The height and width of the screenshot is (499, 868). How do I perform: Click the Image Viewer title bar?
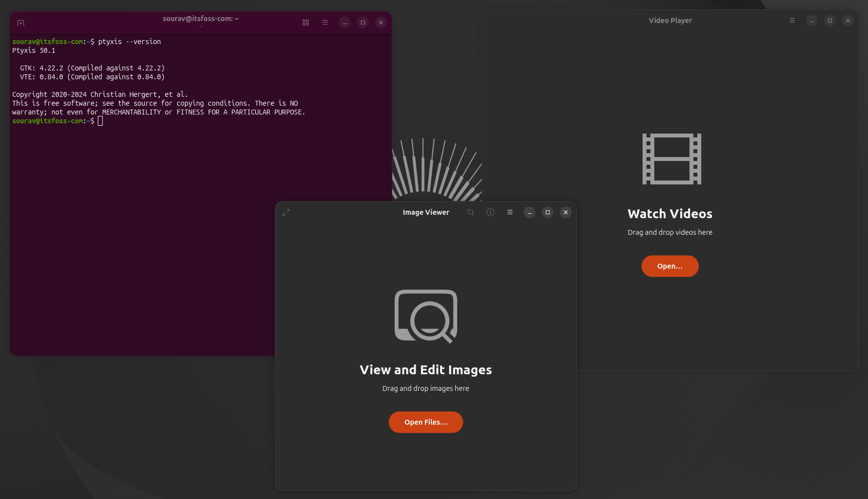[425, 212]
